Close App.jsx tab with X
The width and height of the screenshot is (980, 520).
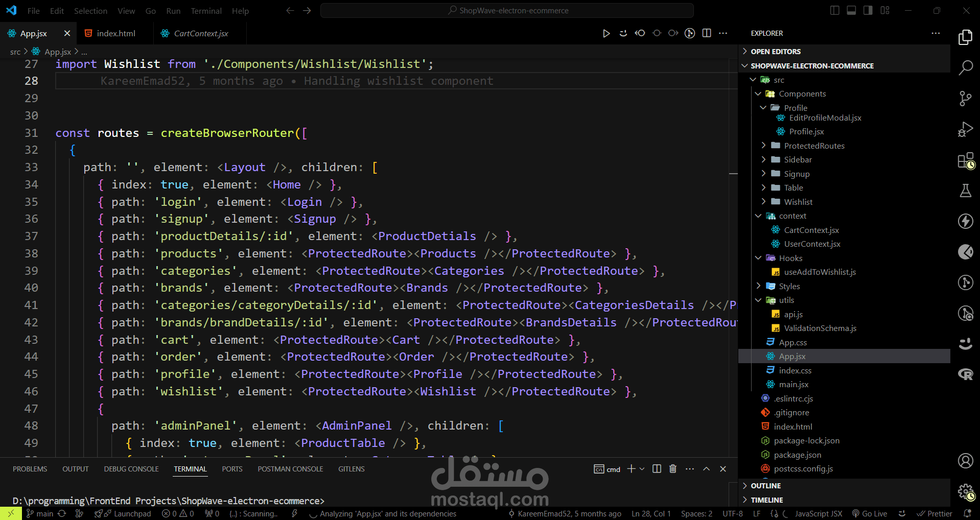pyautogui.click(x=67, y=33)
